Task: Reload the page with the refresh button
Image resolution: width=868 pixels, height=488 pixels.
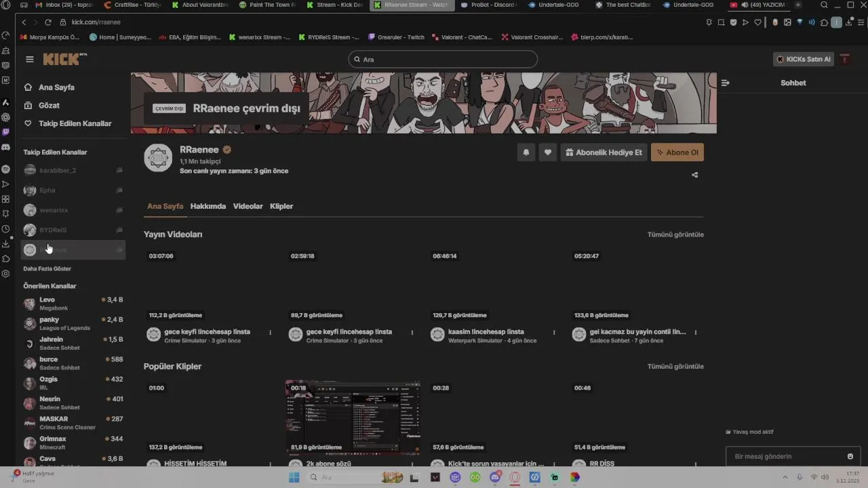Action: click(x=48, y=22)
